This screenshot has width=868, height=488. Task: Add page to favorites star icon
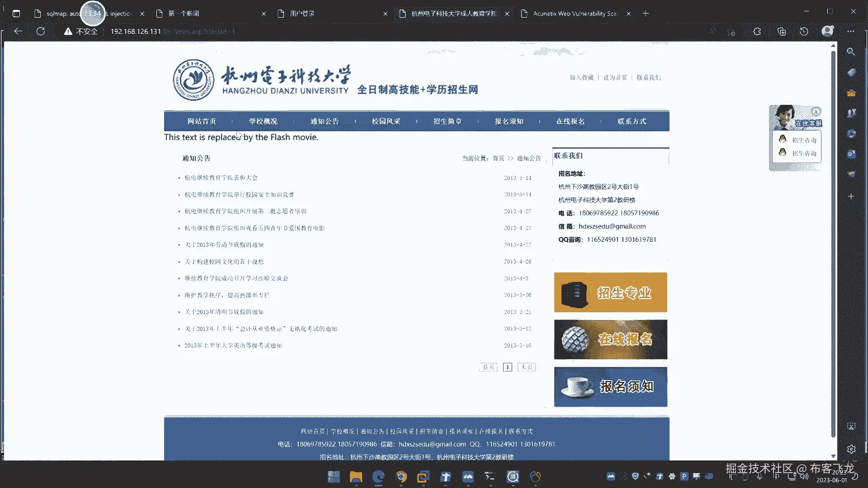point(731,31)
